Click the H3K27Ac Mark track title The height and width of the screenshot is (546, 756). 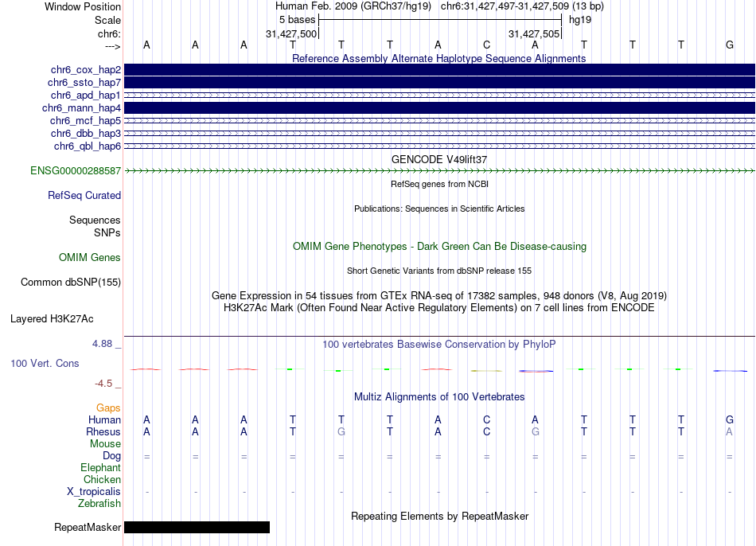[439, 308]
